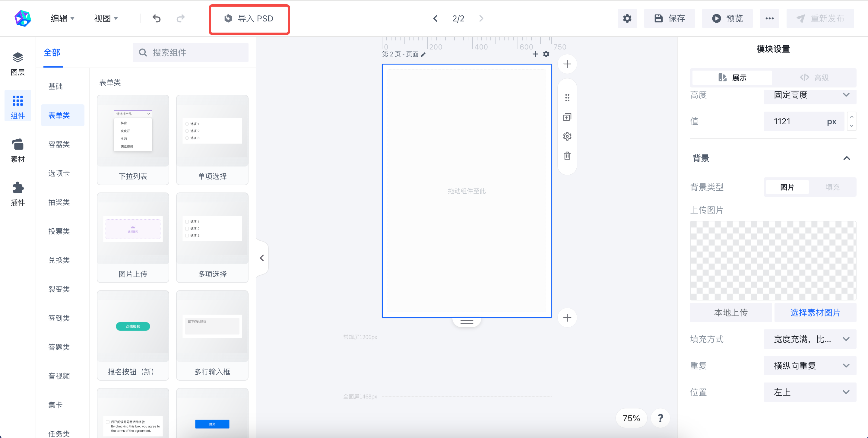Switch to the 展示 tab
This screenshot has height=438, width=868.
point(732,78)
